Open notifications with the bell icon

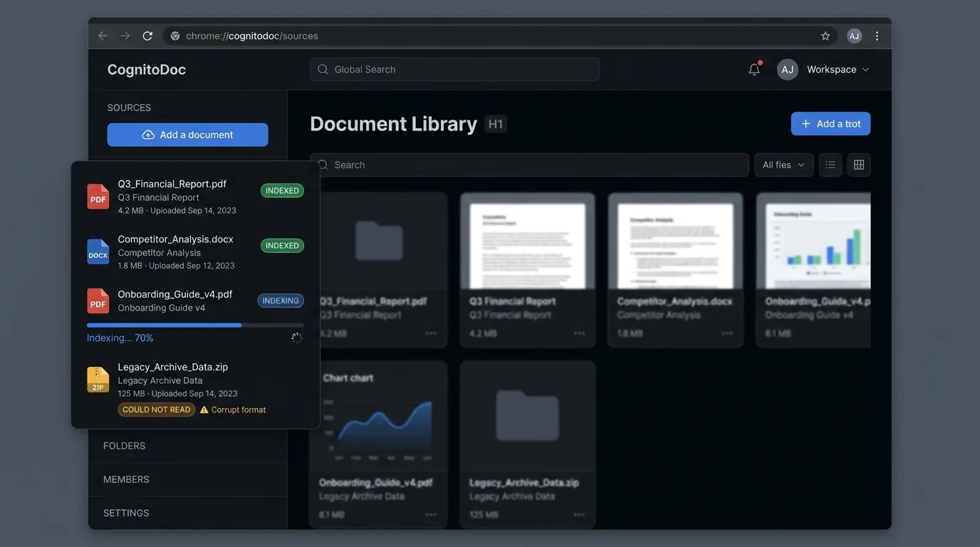coord(754,69)
